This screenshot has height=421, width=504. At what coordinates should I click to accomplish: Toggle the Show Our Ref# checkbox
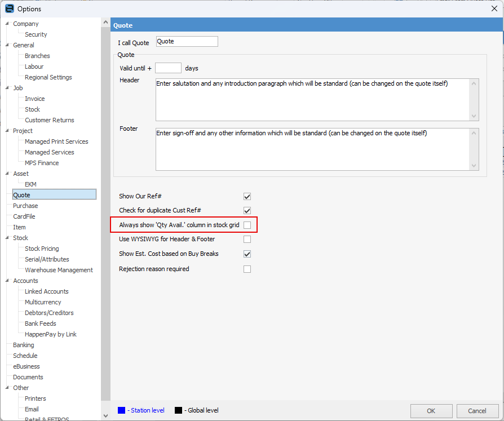[x=247, y=197]
